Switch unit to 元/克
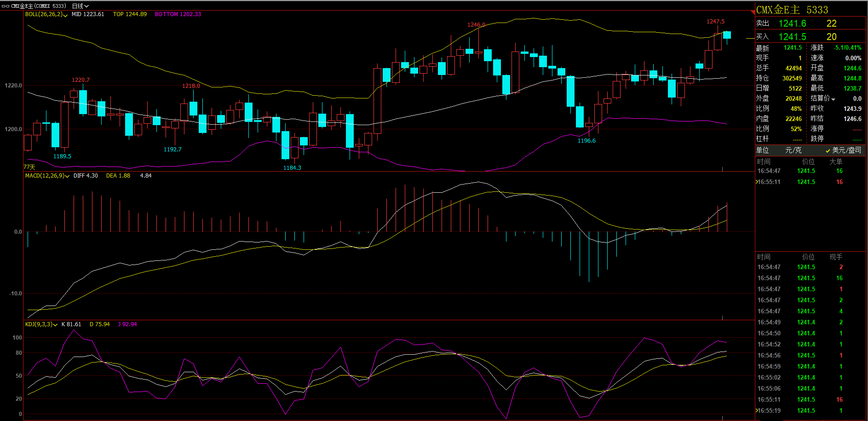Viewport: 868px width, 421px height. tap(793, 150)
